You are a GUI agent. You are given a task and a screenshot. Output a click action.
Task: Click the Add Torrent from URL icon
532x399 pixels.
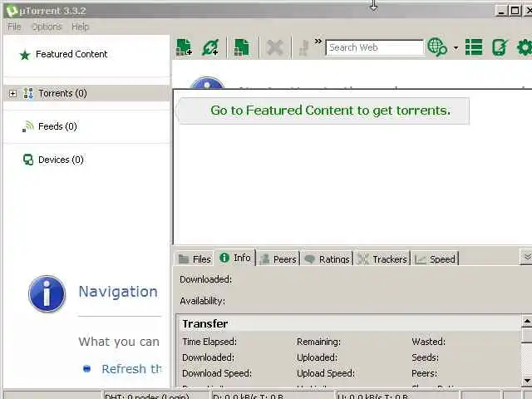click(x=210, y=47)
